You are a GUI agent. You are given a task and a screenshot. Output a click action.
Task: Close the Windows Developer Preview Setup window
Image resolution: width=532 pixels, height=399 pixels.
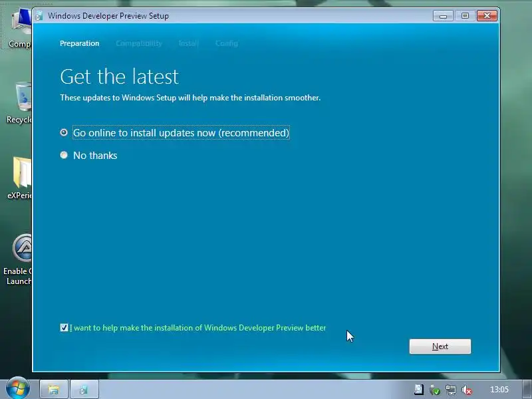tap(487, 15)
